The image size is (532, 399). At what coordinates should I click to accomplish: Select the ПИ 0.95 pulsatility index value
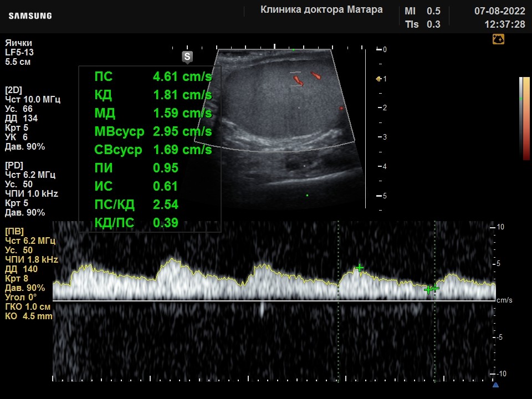(136, 168)
